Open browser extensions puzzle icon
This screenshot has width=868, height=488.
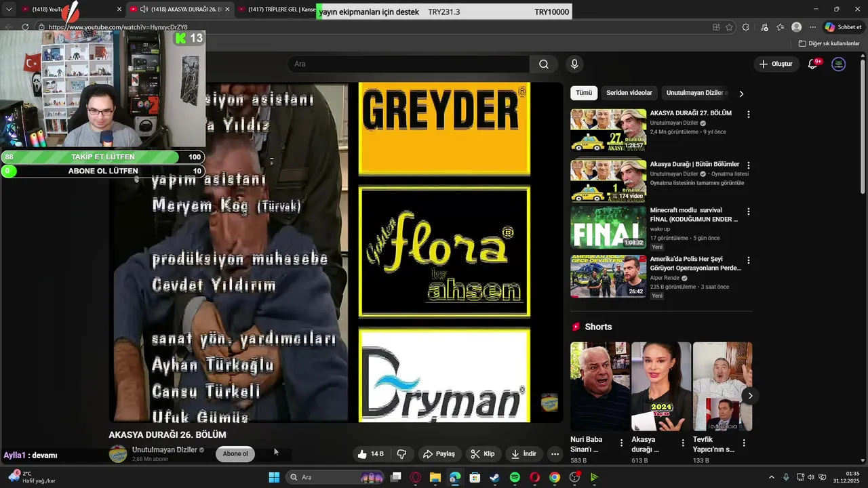[x=746, y=27]
